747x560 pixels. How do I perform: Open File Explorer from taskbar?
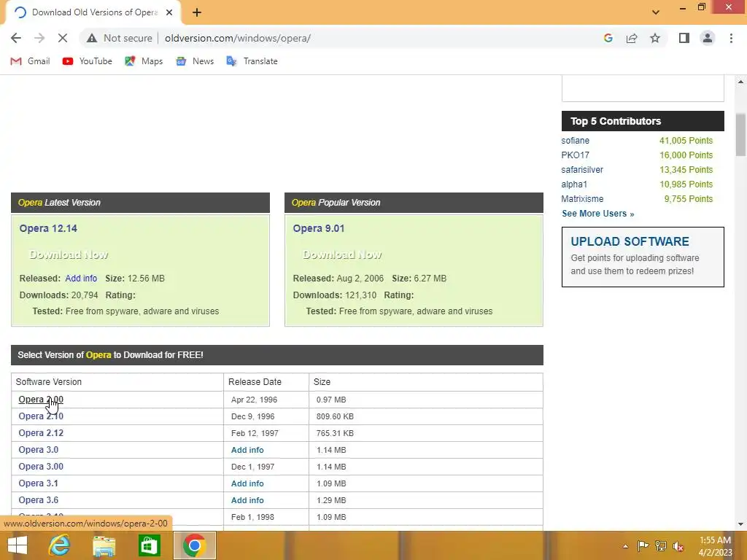pos(104,545)
